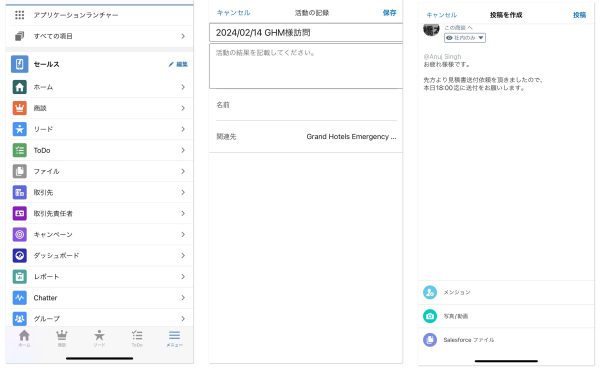Image resolution: width=600 pixels, height=368 pixels.
Task: Switch to the Home tab in bottom bar
Action: click(x=24, y=338)
